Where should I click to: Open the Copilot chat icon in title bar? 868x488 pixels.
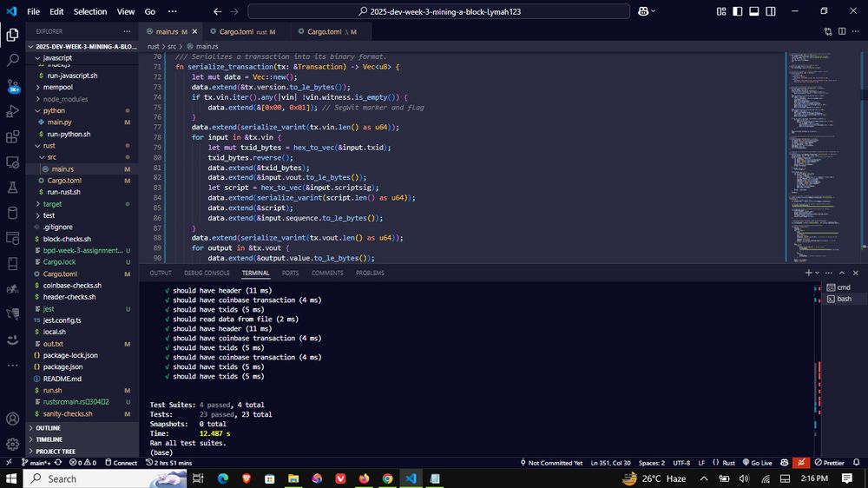pos(643,11)
